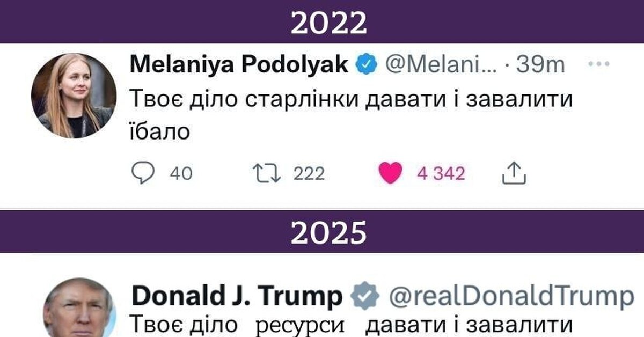Open Donald Trump's profile picture
This screenshot has width=644, height=337.
click(79, 310)
